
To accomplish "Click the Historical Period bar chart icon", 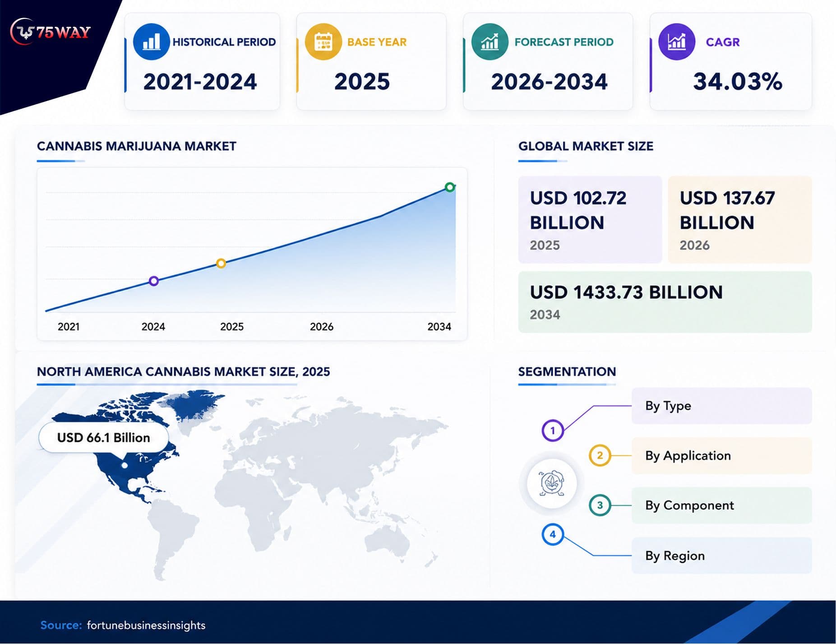I will 151,42.
